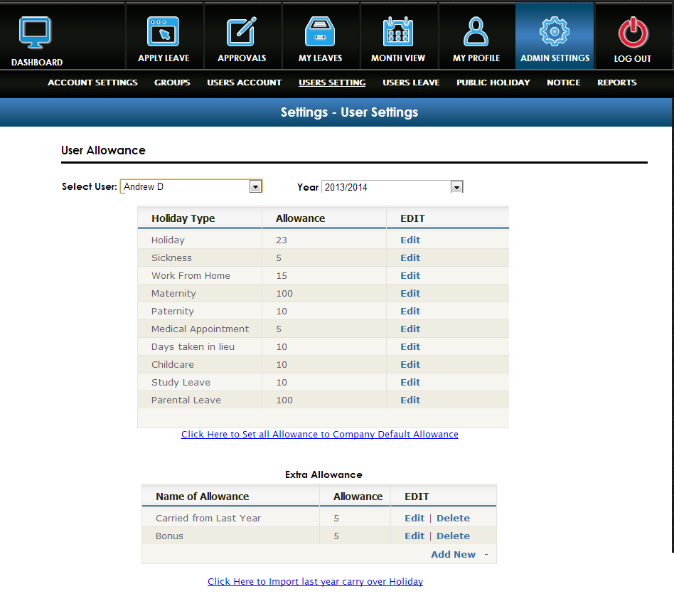The width and height of the screenshot is (674, 616).
Task: Edit the Maternity allowance
Action: tap(410, 293)
